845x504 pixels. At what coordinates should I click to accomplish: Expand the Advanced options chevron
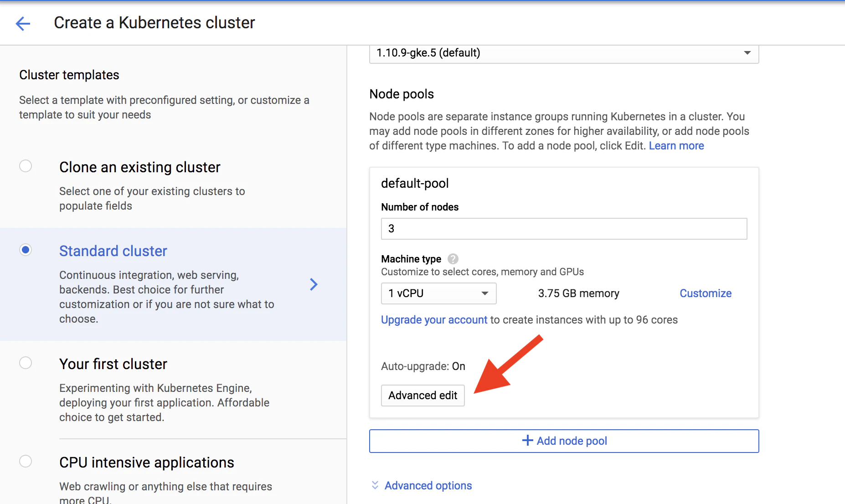[375, 485]
